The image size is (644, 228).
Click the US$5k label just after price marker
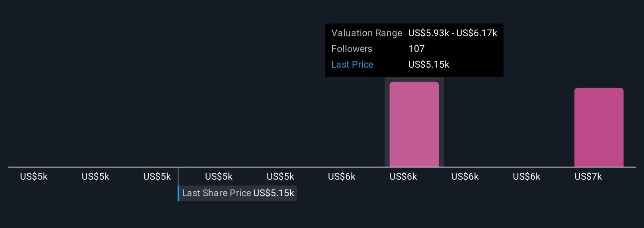click(x=219, y=176)
